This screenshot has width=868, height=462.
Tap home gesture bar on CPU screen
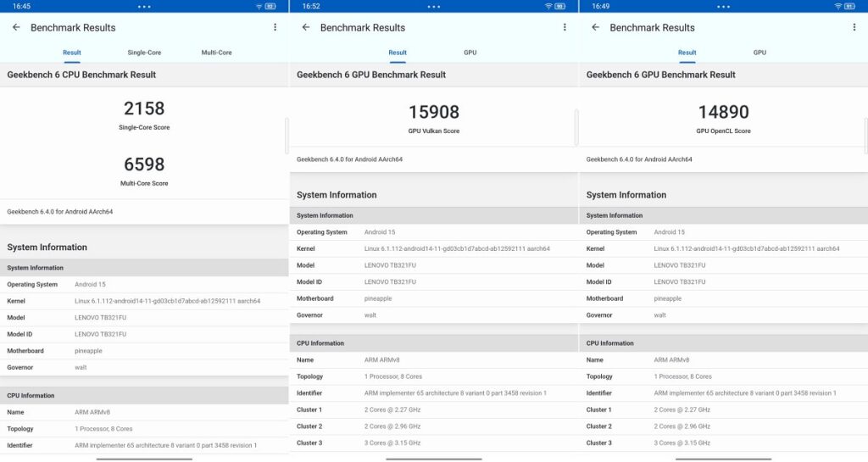144,459
